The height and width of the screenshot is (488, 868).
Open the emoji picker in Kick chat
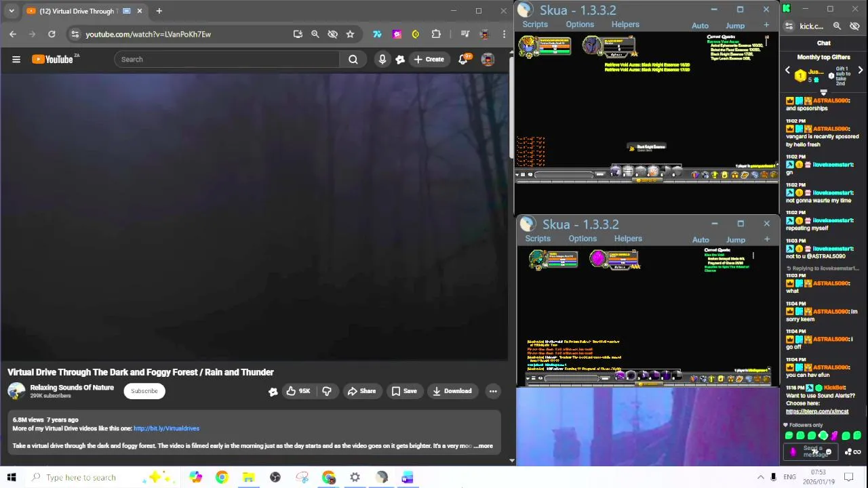[x=829, y=452]
